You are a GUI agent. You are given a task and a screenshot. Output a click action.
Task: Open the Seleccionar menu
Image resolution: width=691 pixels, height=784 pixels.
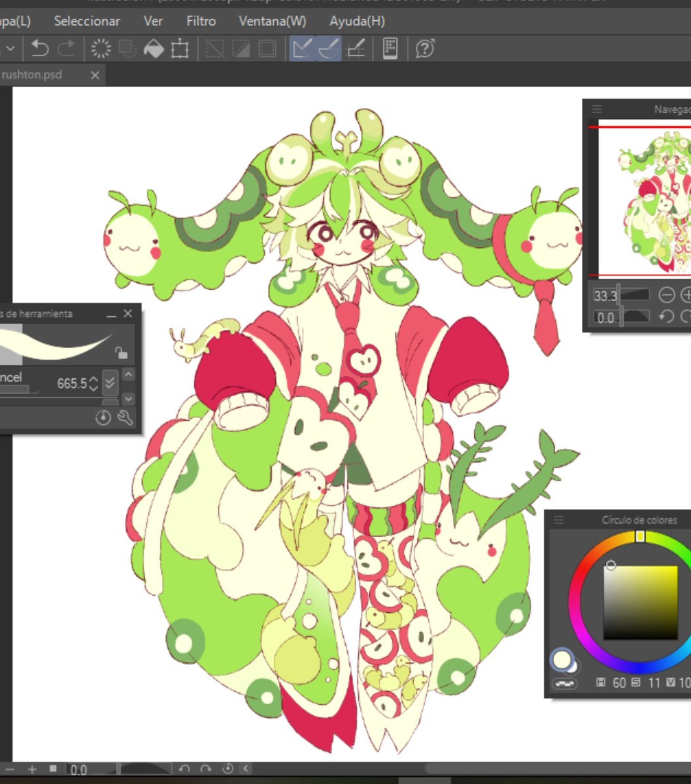[x=87, y=21]
